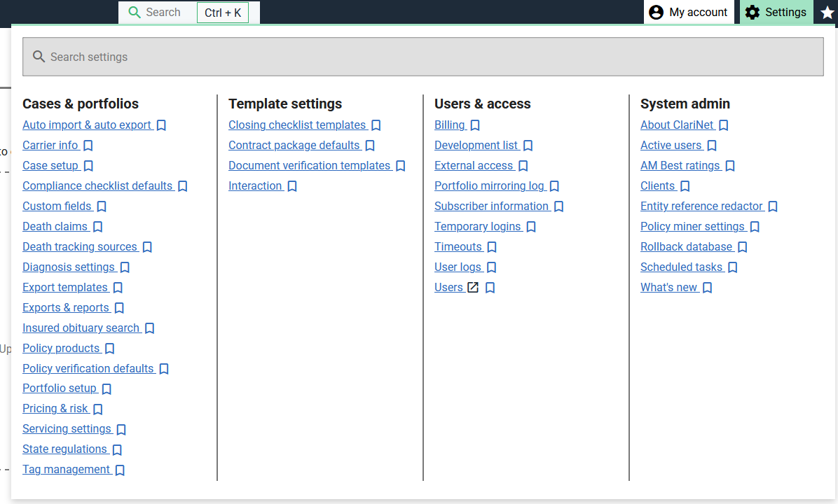Open Entity reference redactor link
The image size is (838, 504).
(x=701, y=206)
